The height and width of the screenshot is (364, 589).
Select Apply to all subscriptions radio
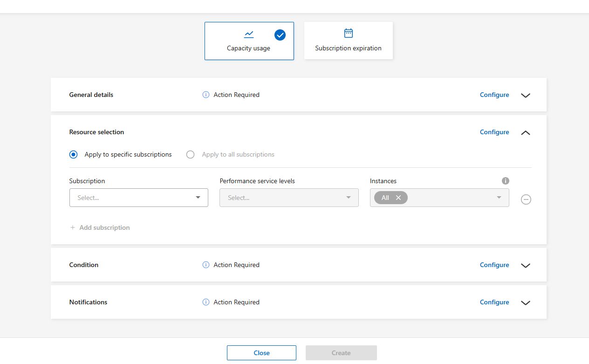(190, 155)
